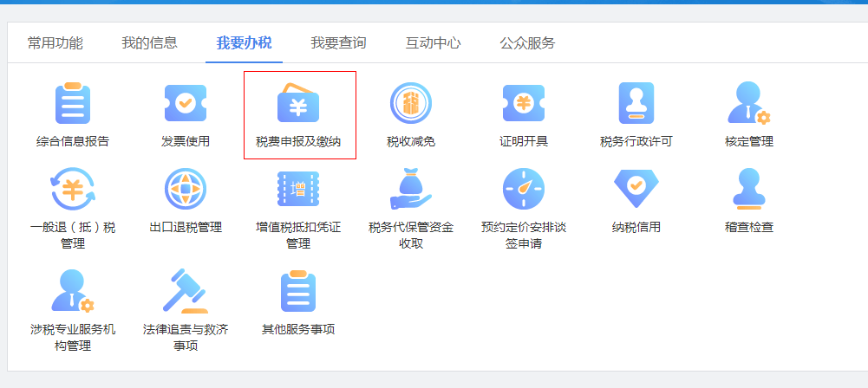868x388 pixels.
Task: Click the 发票使用 text label
Action: (x=186, y=141)
